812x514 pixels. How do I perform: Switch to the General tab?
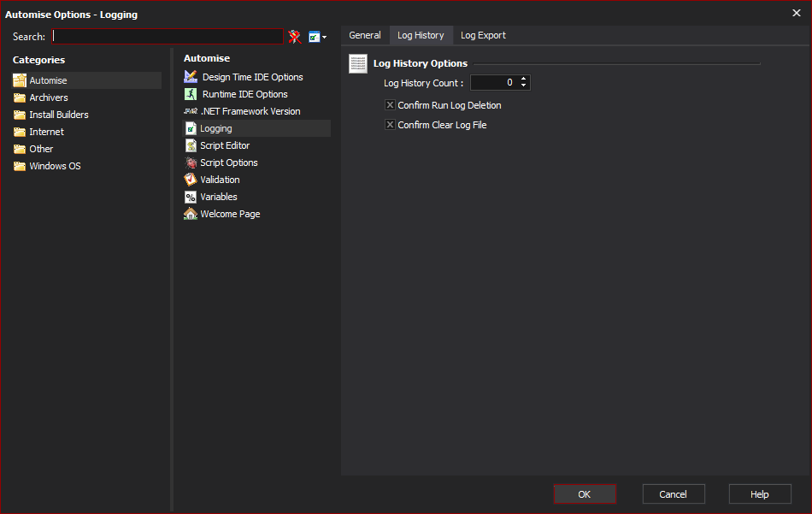(x=365, y=35)
